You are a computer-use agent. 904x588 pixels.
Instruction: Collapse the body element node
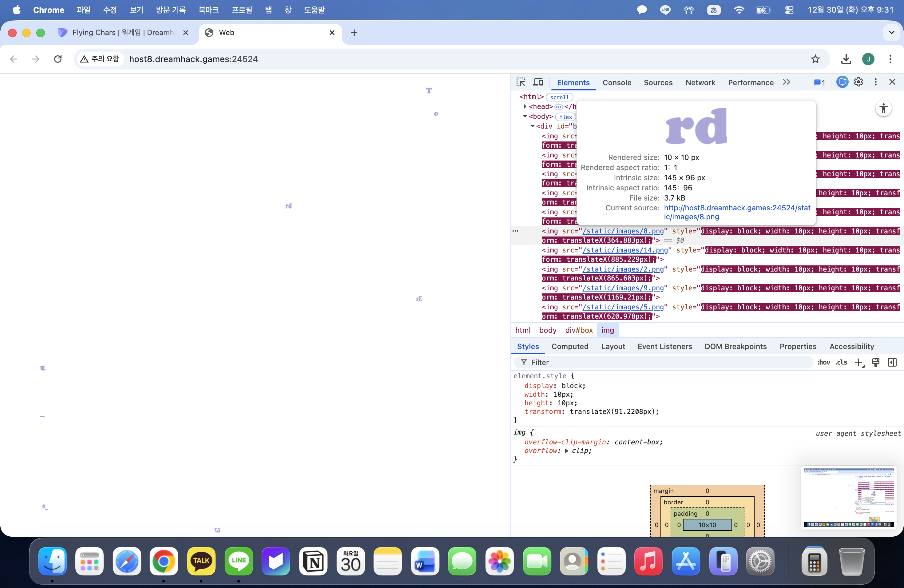tap(525, 117)
